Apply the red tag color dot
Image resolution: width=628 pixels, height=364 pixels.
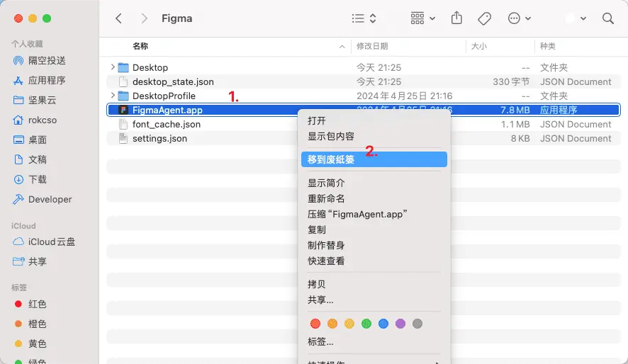[x=315, y=324]
